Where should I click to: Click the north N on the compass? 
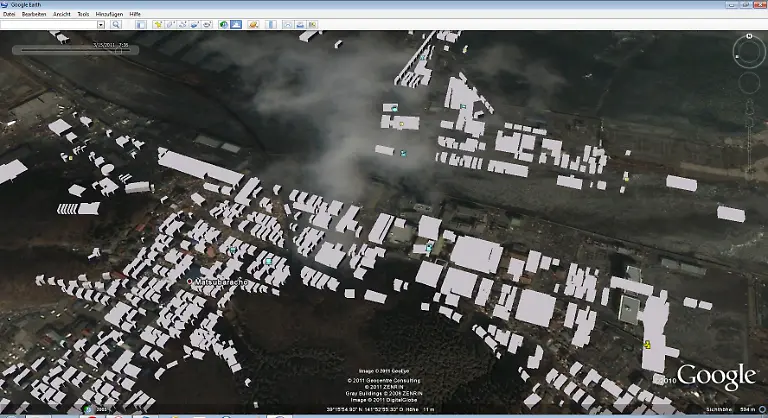(x=749, y=37)
